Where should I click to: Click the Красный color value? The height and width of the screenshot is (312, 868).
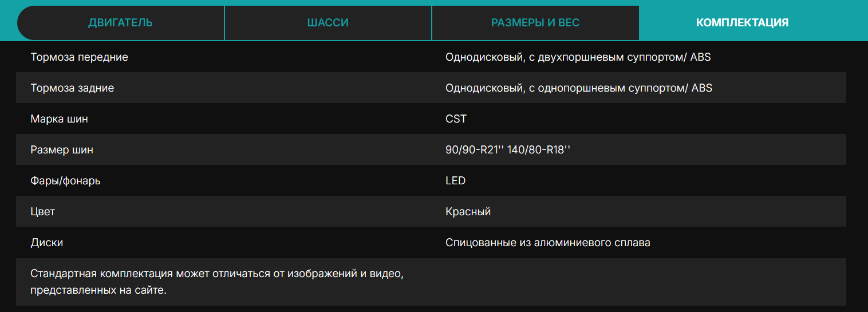point(468,212)
